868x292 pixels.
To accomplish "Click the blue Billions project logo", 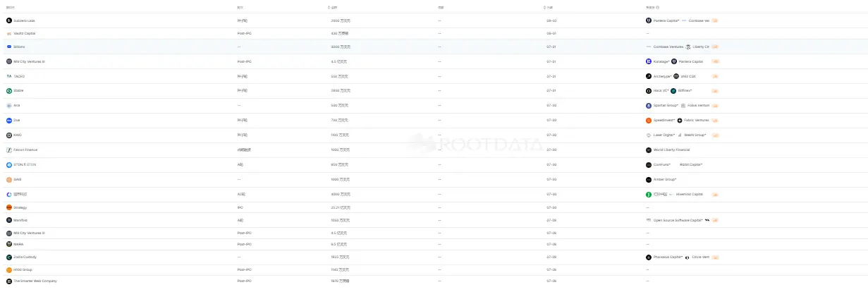I will click(9, 47).
